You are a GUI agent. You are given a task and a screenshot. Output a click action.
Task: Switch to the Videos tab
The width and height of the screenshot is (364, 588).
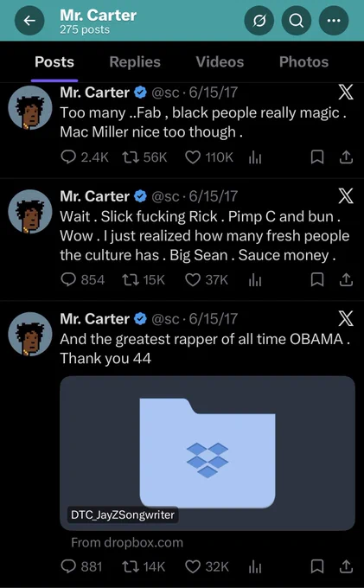[220, 62]
